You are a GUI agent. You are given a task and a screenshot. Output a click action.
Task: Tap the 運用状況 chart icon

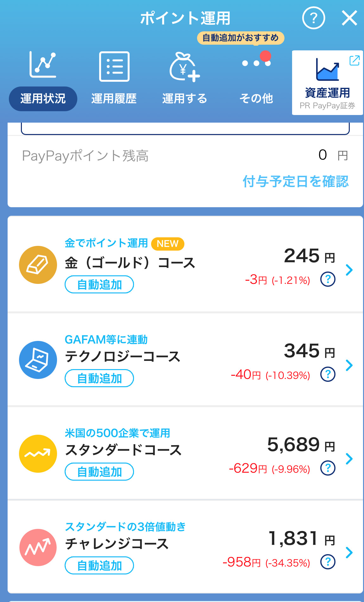pos(43,65)
